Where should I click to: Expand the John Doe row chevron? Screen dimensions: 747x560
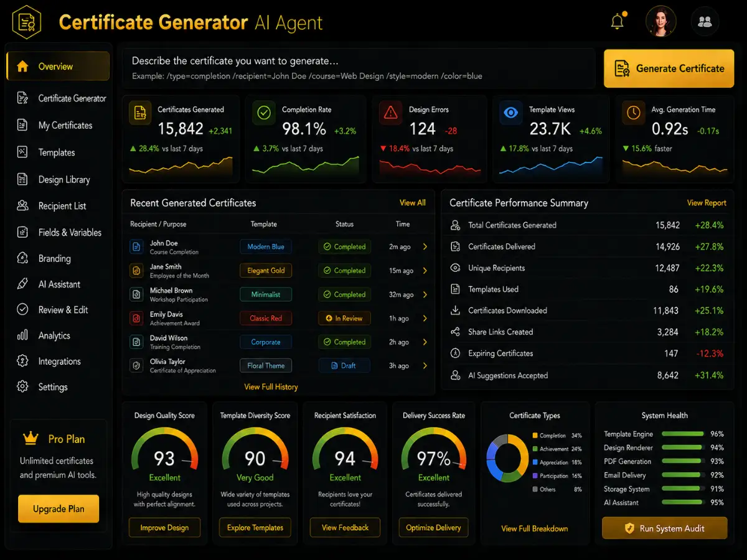[425, 247]
